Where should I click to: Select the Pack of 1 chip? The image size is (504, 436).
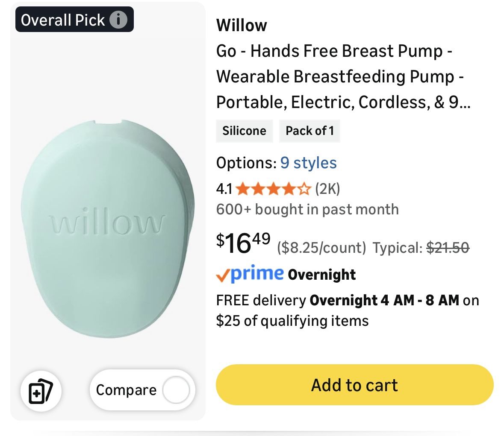[x=309, y=131]
